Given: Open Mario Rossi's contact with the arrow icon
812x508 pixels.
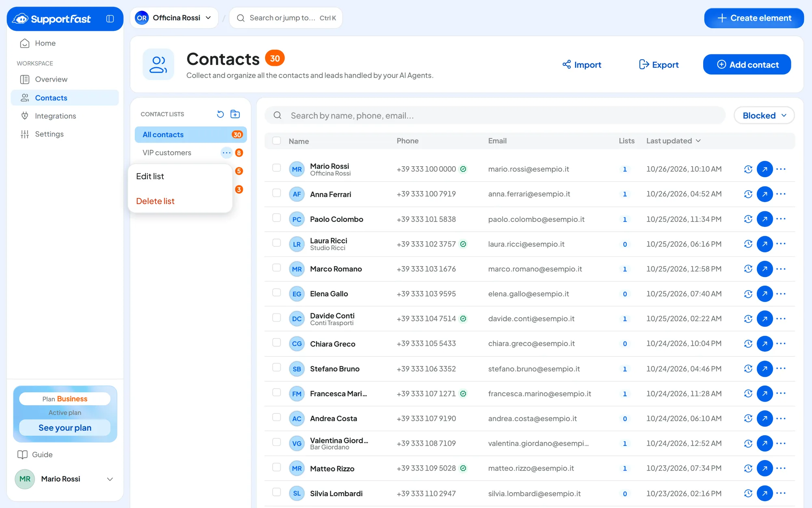Looking at the screenshot, I should click(x=764, y=169).
